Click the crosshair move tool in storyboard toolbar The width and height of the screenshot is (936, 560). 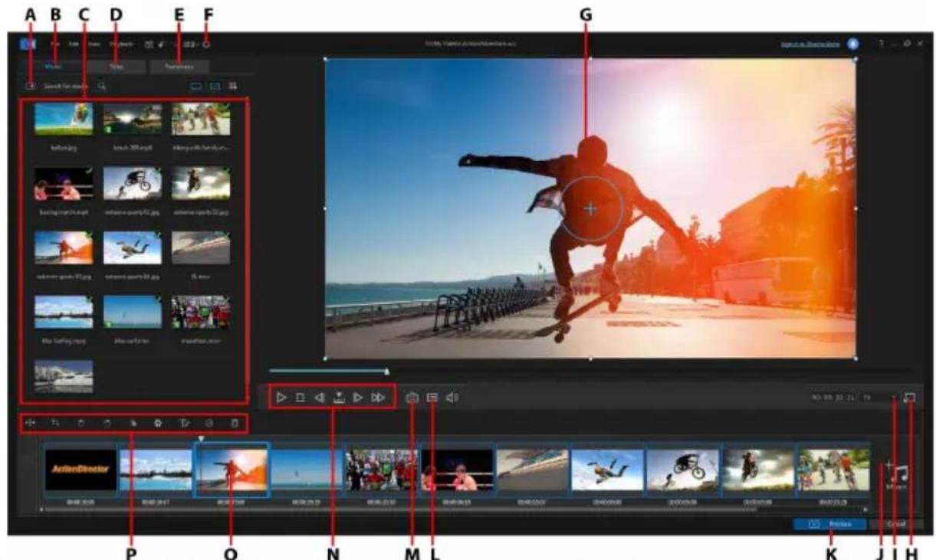point(31,422)
